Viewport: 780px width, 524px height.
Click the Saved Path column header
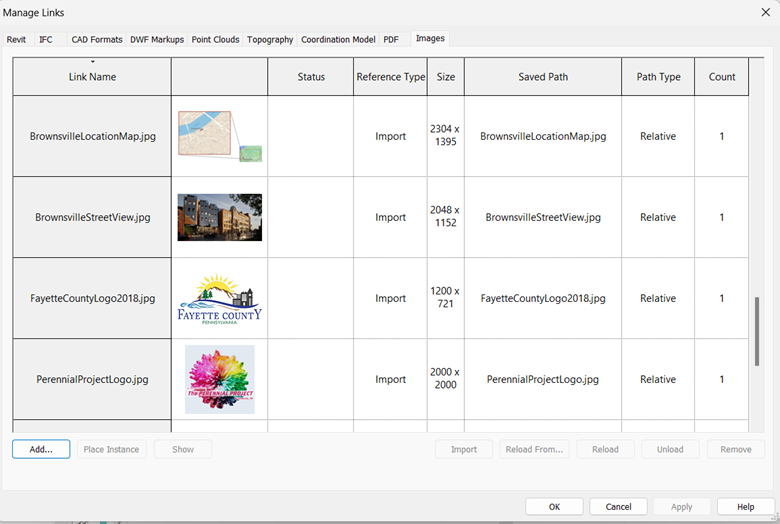(543, 77)
